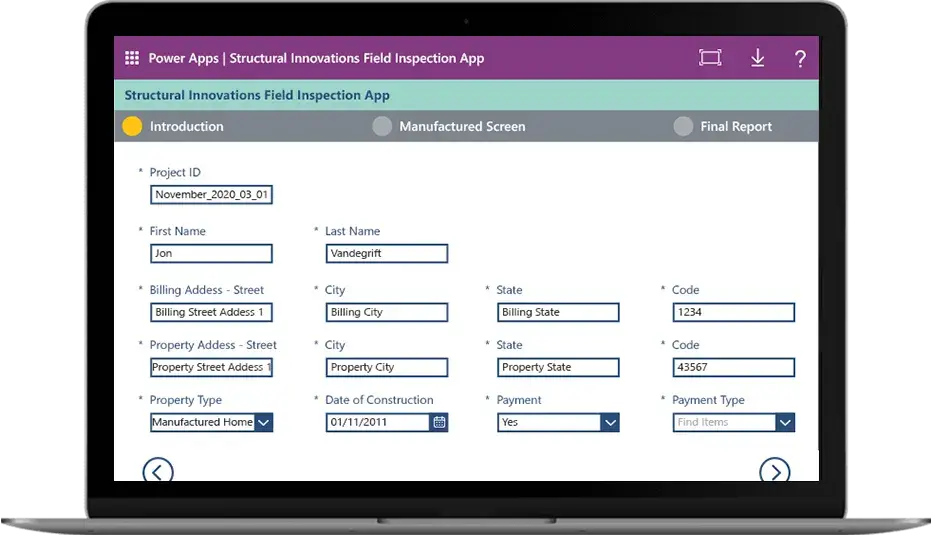The image size is (931, 535).
Task: Select the Final Report step circle
Action: (683, 126)
